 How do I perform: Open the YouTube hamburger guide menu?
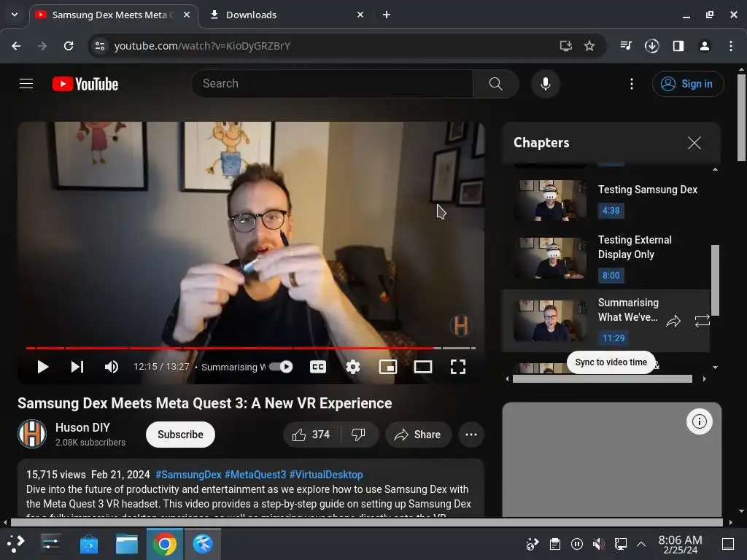click(x=26, y=84)
